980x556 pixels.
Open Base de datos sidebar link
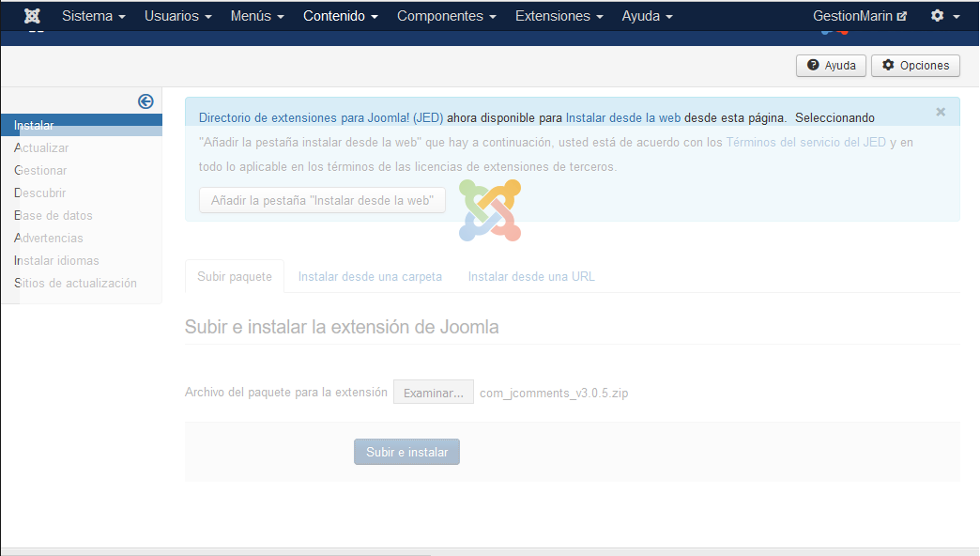coord(53,215)
